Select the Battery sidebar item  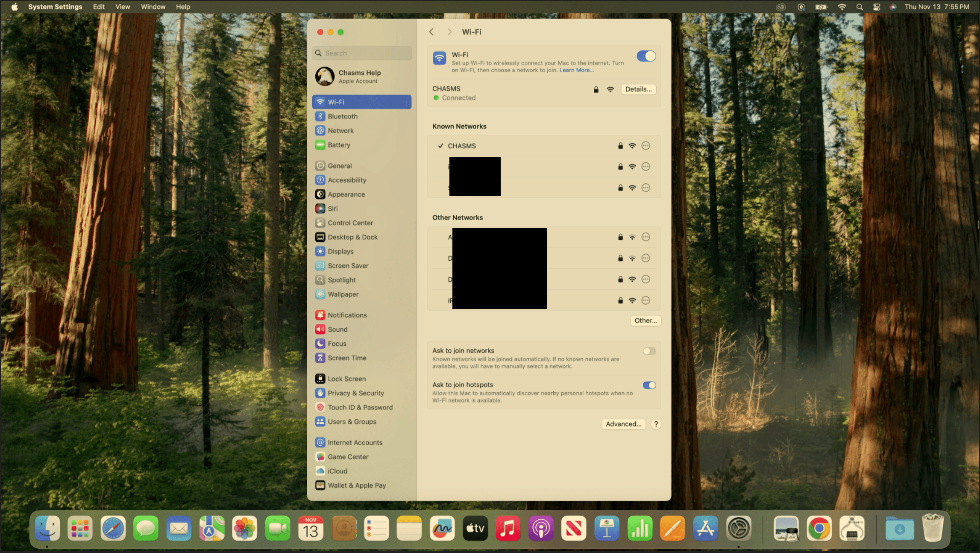(339, 145)
